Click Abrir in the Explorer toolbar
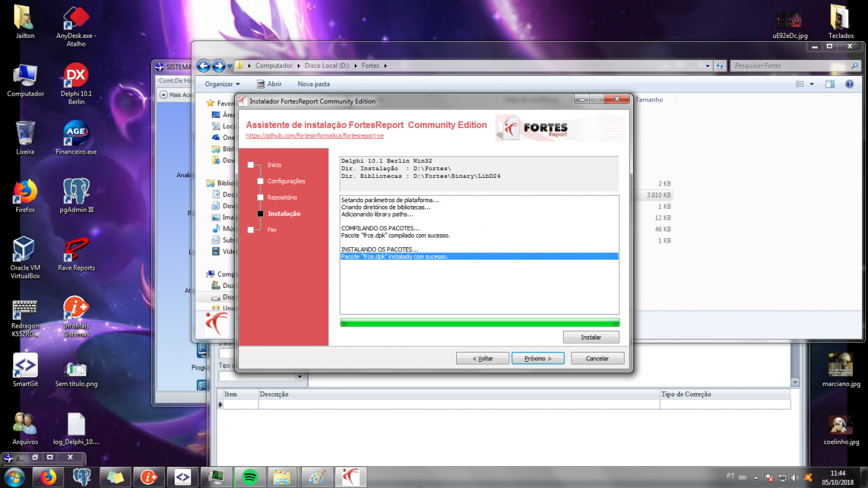The width and height of the screenshot is (868, 488). 269,84
